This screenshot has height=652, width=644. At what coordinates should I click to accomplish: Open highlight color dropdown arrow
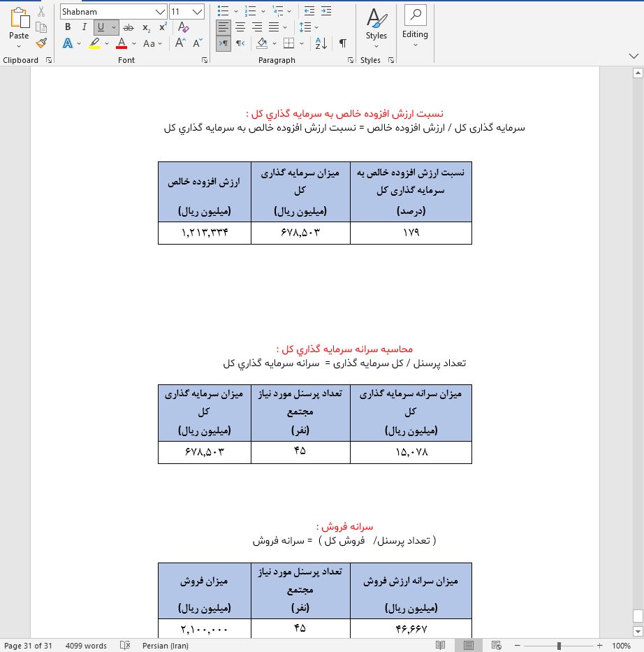tap(107, 43)
